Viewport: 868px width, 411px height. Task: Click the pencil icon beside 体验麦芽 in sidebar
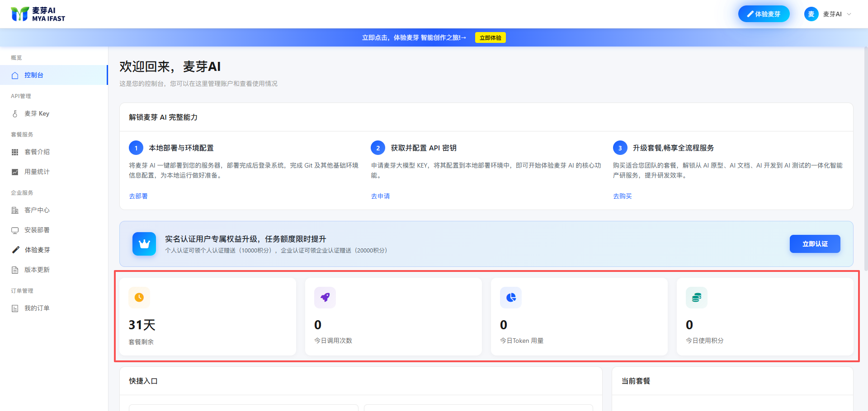(x=15, y=250)
